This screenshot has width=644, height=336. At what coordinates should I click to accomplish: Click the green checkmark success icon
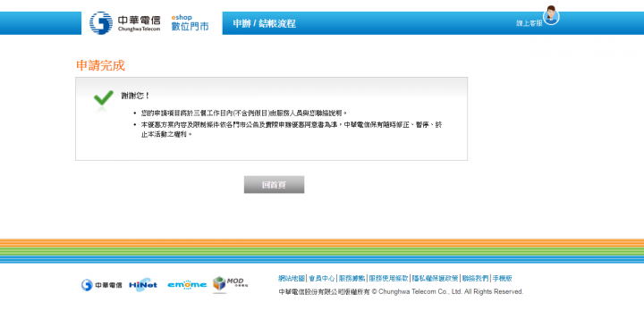[x=104, y=98]
